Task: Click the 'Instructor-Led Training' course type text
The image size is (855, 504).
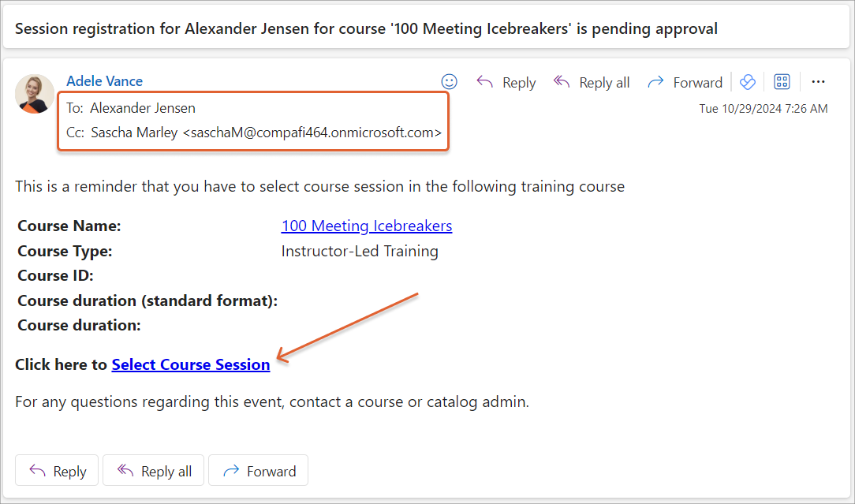Action: click(360, 252)
